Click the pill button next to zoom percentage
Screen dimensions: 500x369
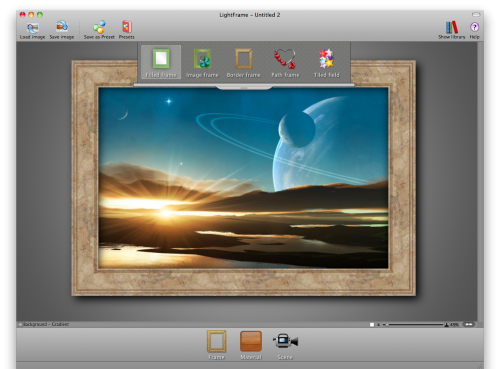point(469,324)
